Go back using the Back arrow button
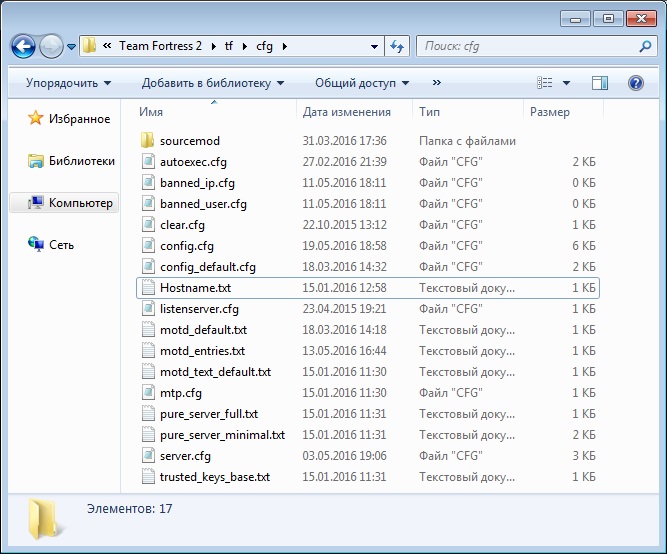Image resolution: width=667 pixels, height=554 pixels. point(23,46)
